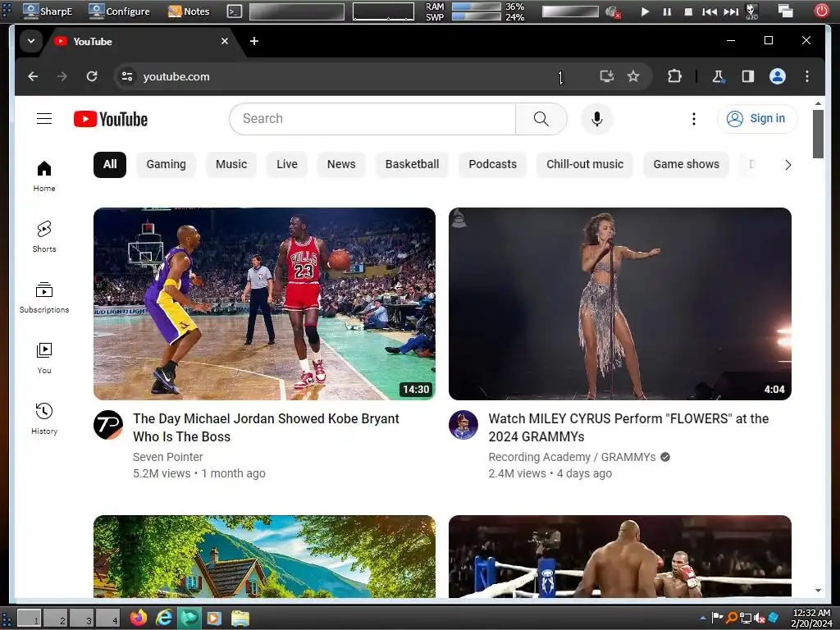Screen dimensions: 840x630
Task: Open Subscriptions in the sidebar
Action: click(44, 297)
